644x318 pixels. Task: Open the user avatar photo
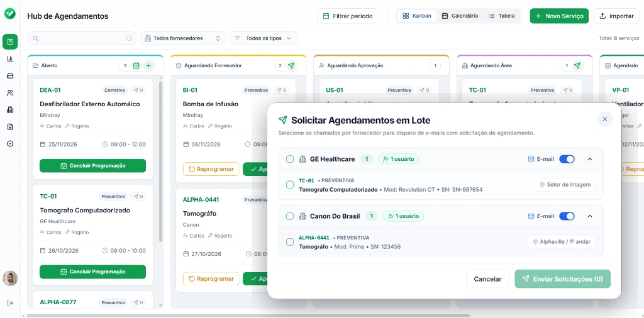(x=10, y=278)
